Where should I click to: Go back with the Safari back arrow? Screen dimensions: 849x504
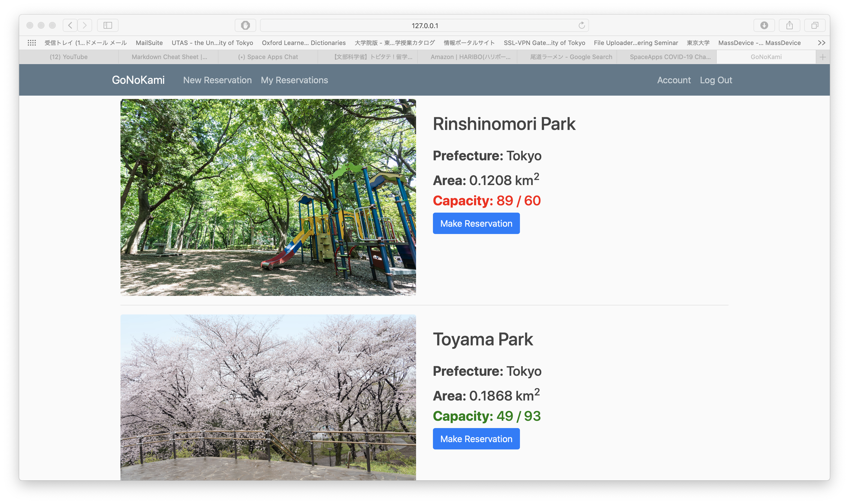coord(70,25)
